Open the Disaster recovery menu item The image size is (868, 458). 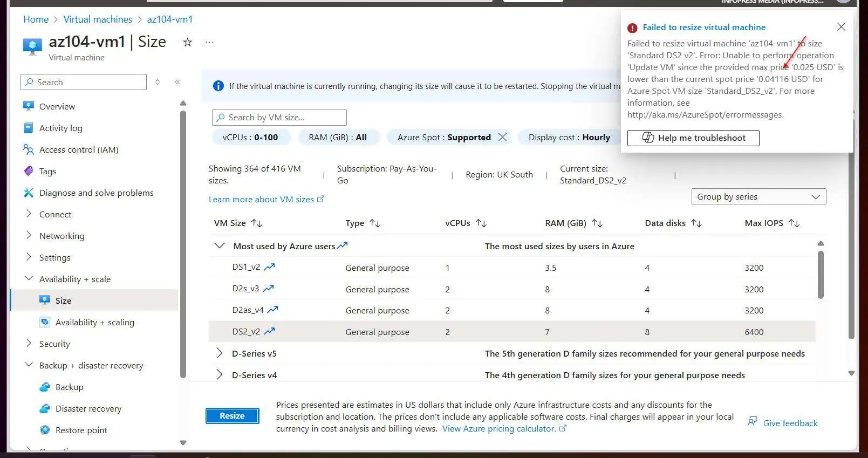(x=88, y=408)
